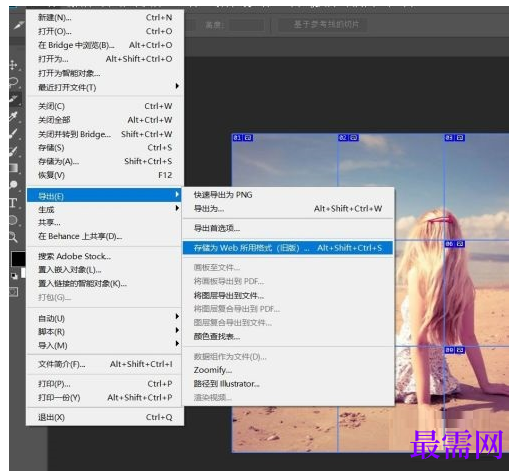Select the Eyedropper tool
This screenshot has width=522, height=476.
click(x=14, y=117)
